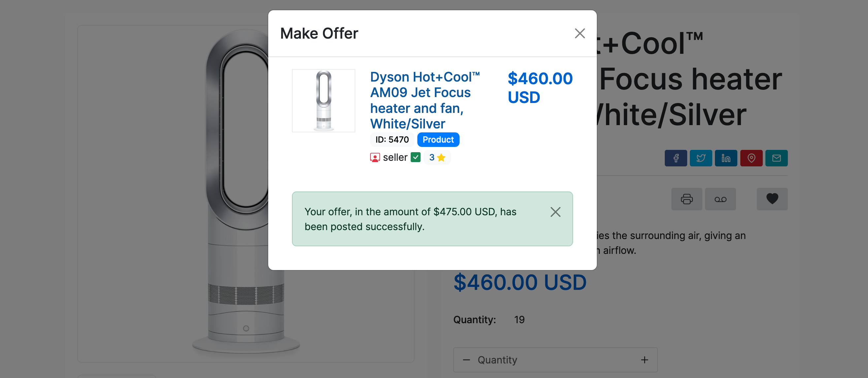Share listing via email icon
Screen dimensions: 868x378
(776, 158)
